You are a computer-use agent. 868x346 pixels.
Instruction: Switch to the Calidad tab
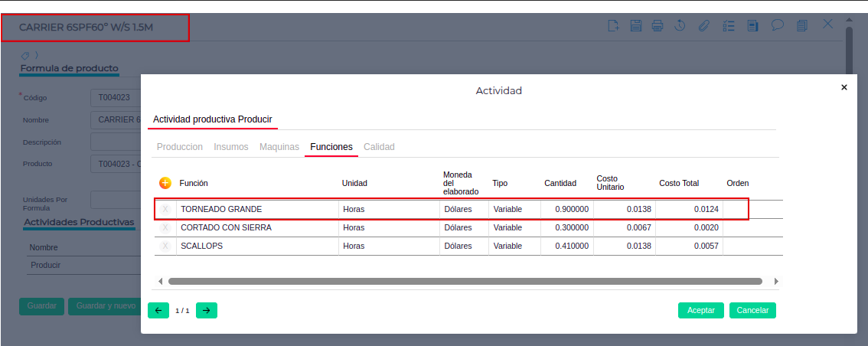[379, 147]
